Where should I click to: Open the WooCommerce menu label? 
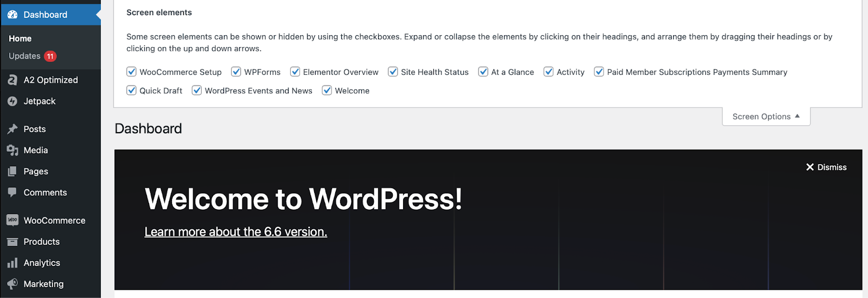pos(54,221)
